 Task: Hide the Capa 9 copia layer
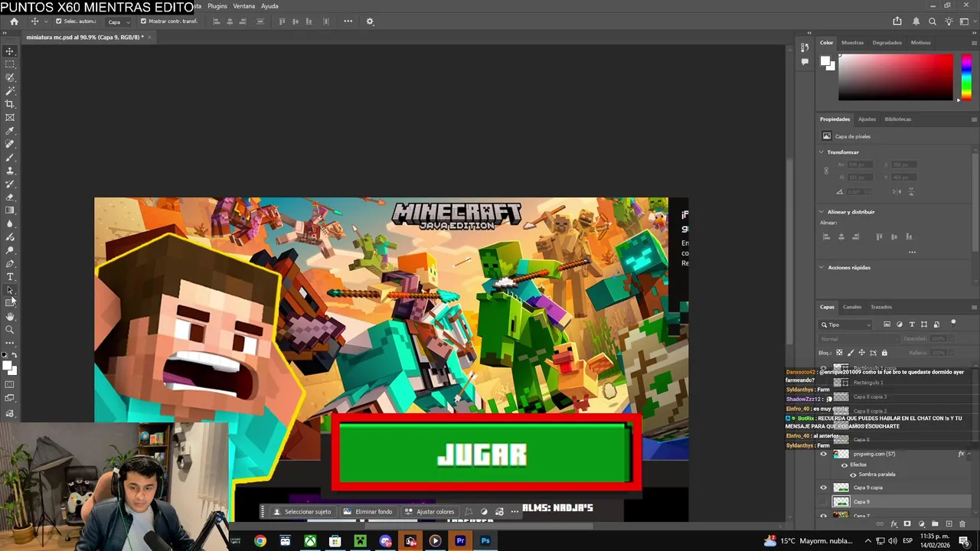824,487
